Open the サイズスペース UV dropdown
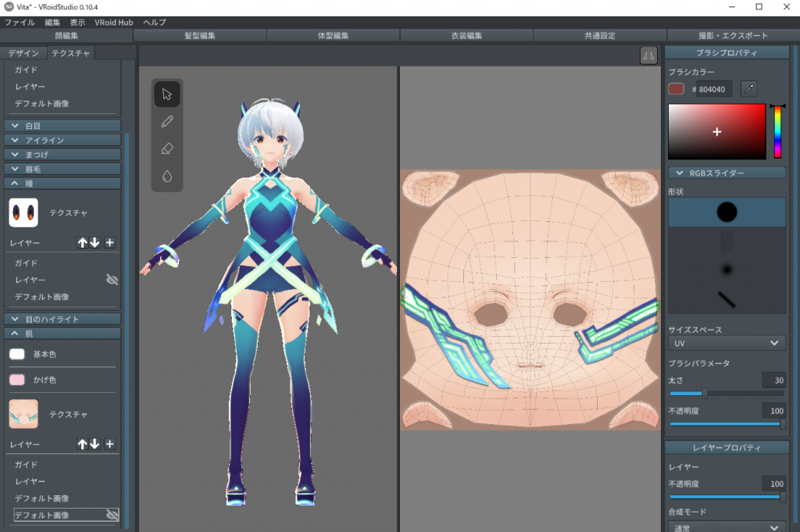The height and width of the screenshot is (532, 800). click(x=727, y=343)
